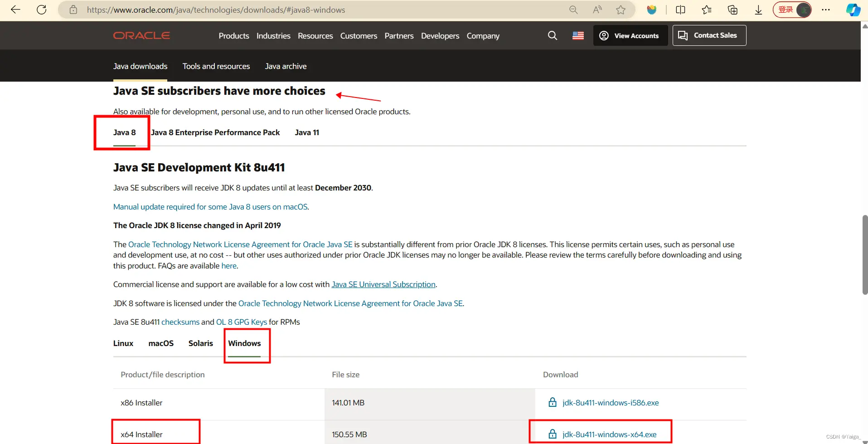Click the lock icon beside jdk-8u411-windows-x64.exe
Viewport: 868px width, 444px height.
(x=553, y=434)
